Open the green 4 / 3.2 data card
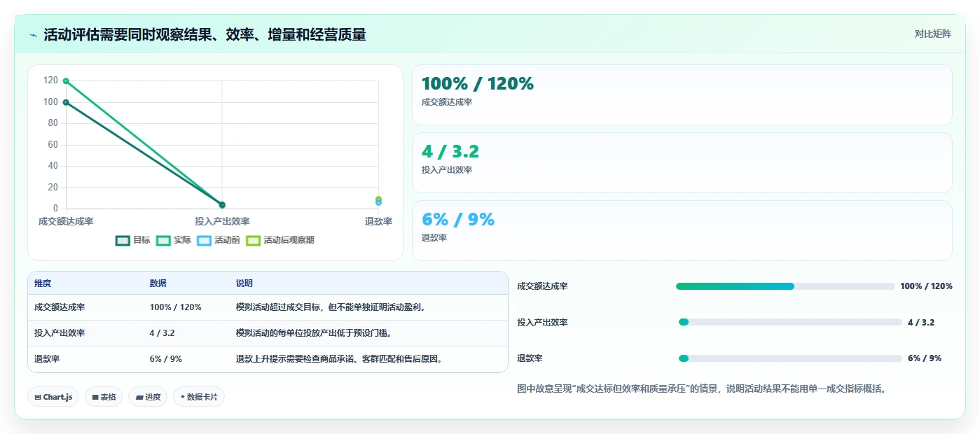The image size is (980, 434). (682, 162)
